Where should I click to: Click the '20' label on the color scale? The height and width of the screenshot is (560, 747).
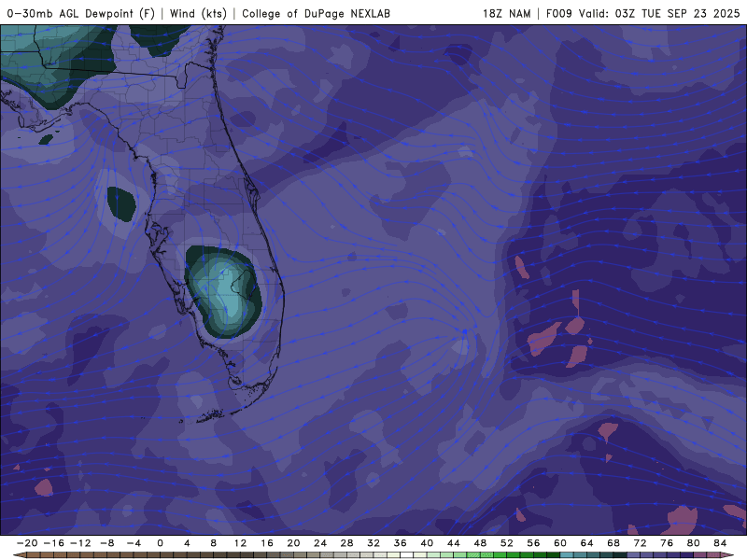tap(293, 543)
